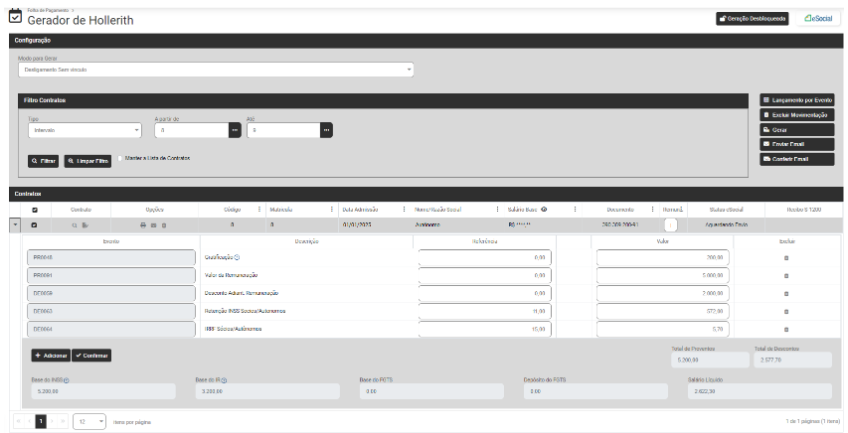848x433 pixels.
Task: Open the Data Admissão column menu dots
Action: [x=404, y=210]
